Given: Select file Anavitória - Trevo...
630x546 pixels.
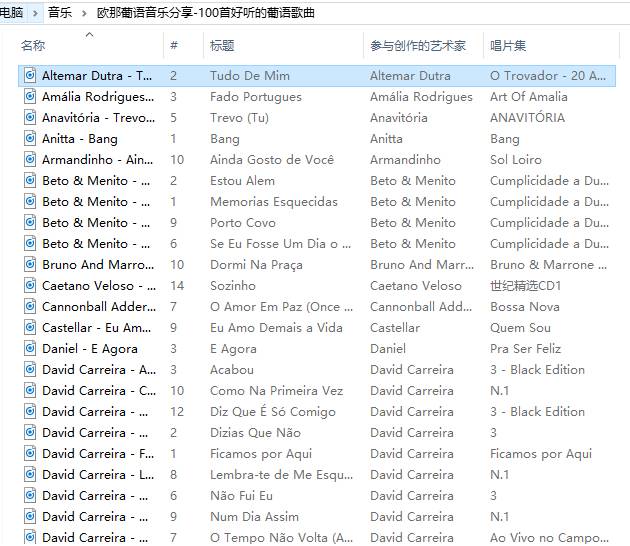Looking at the screenshot, I should pyautogui.click(x=98, y=117).
